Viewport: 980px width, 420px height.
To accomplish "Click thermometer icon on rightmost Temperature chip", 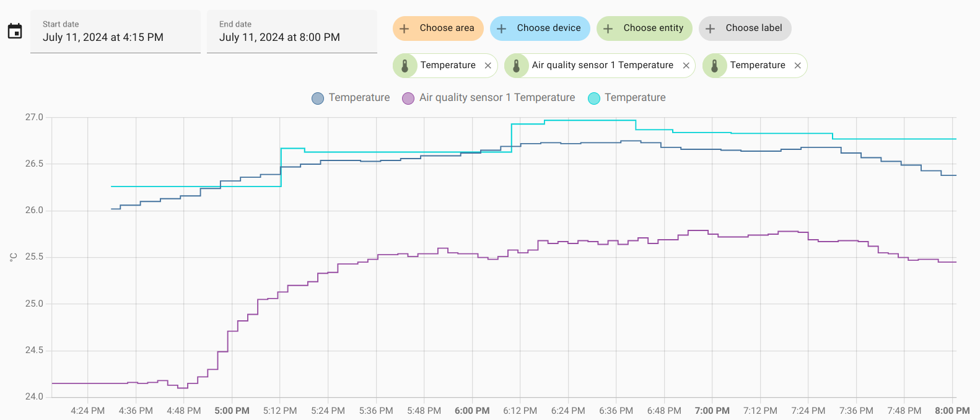I will (x=715, y=66).
